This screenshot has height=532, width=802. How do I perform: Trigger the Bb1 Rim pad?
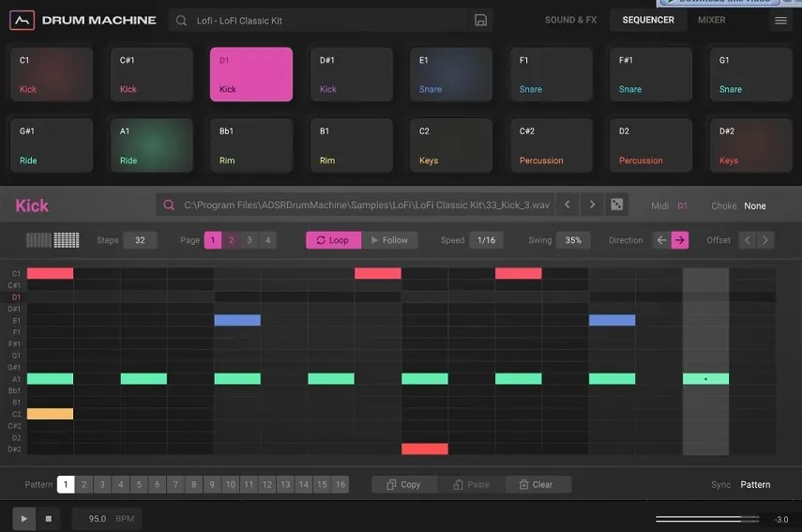pyautogui.click(x=251, y=145)
